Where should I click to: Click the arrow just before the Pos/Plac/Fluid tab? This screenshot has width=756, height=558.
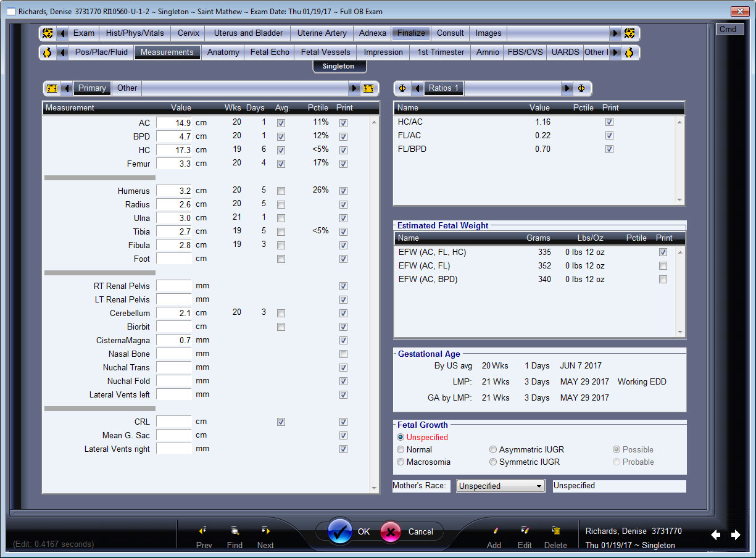tap(62, 52)
